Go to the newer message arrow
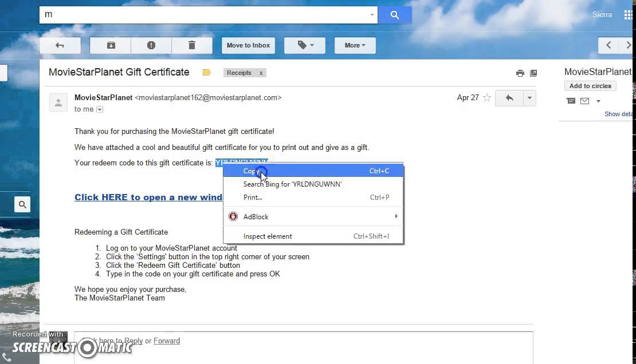Screen dimensions: 636x364 click(608, 45)
